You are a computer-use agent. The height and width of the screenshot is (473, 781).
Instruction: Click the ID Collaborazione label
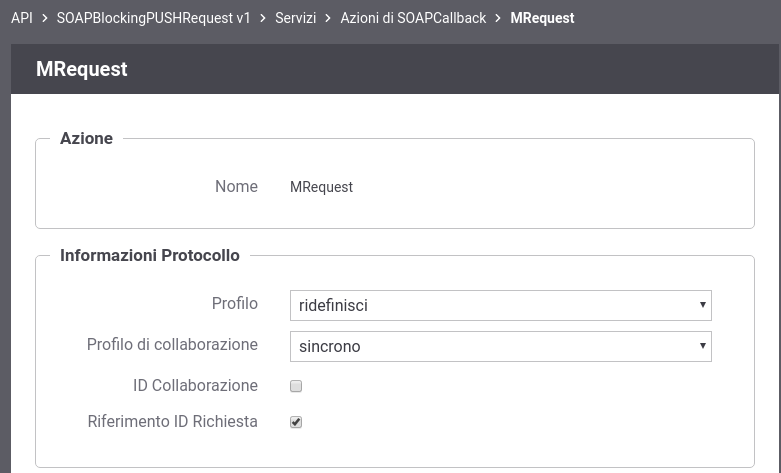(195, 385)
